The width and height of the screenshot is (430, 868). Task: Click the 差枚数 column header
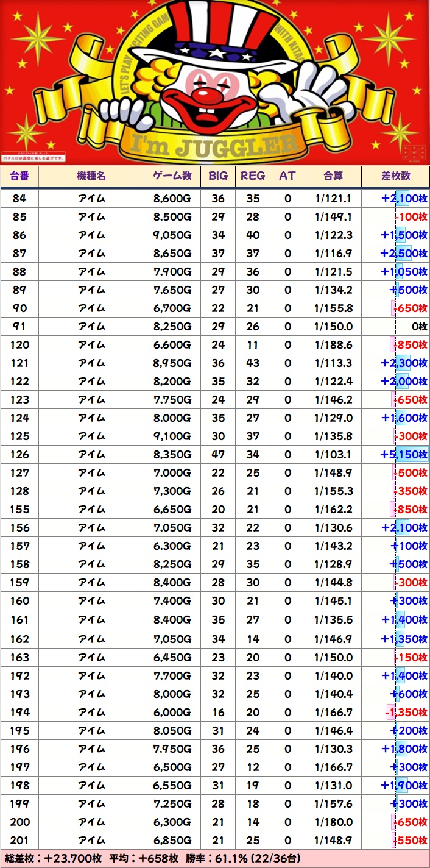click(x=396, y=176)
